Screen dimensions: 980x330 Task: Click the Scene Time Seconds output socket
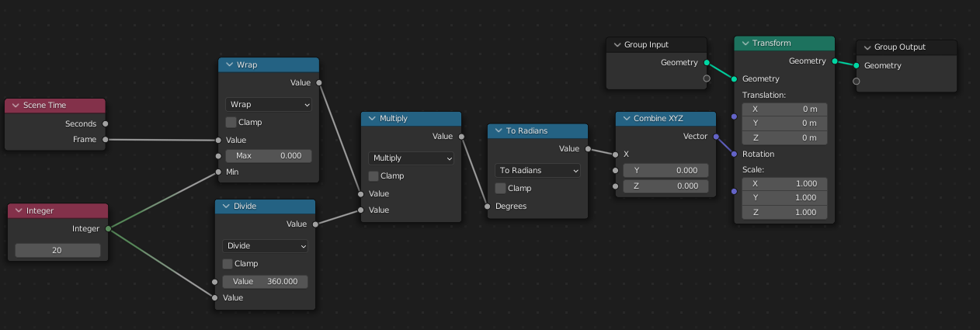click(106, 123)
